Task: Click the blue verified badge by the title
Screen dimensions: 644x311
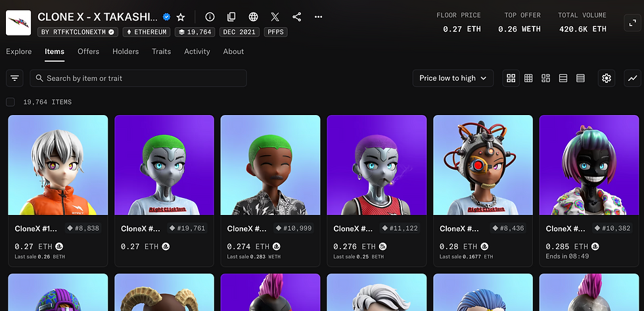Action: pos(166,17)
